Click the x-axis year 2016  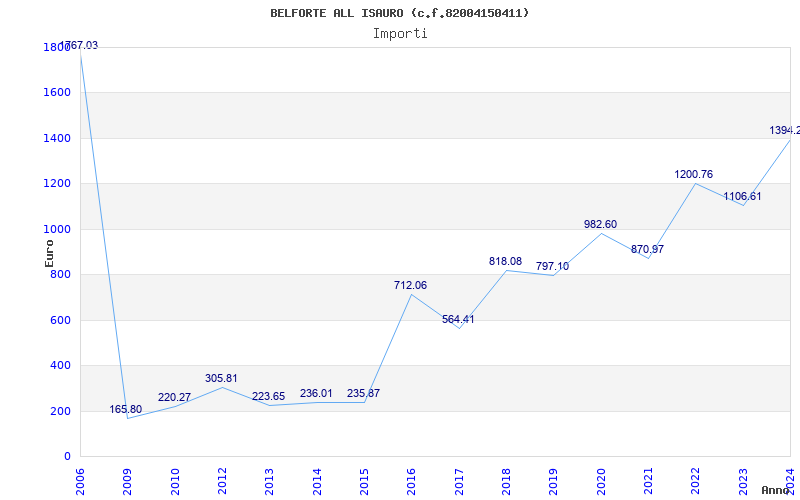411,482
